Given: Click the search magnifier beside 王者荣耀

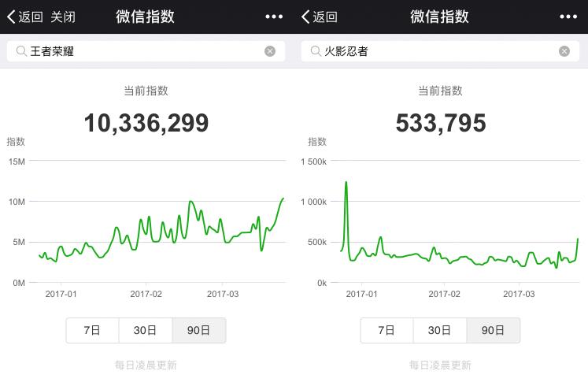Looking at the screenshot, I should point(21,51).
